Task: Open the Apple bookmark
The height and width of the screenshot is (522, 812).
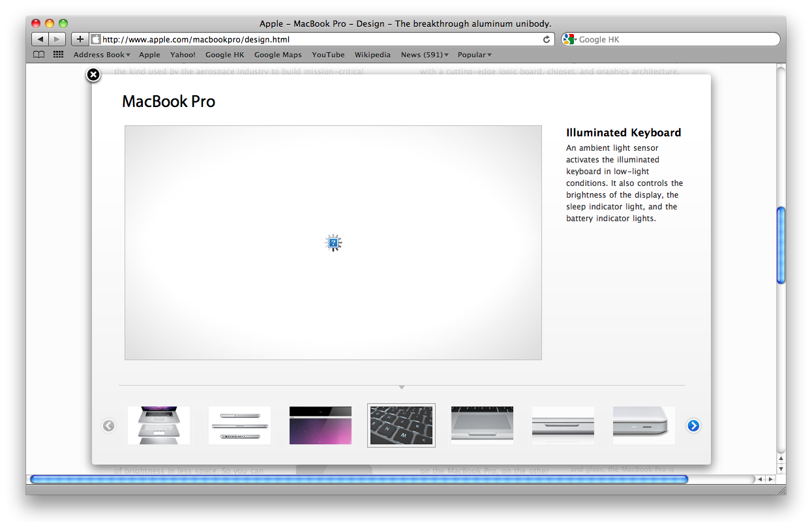Action: 149,55
